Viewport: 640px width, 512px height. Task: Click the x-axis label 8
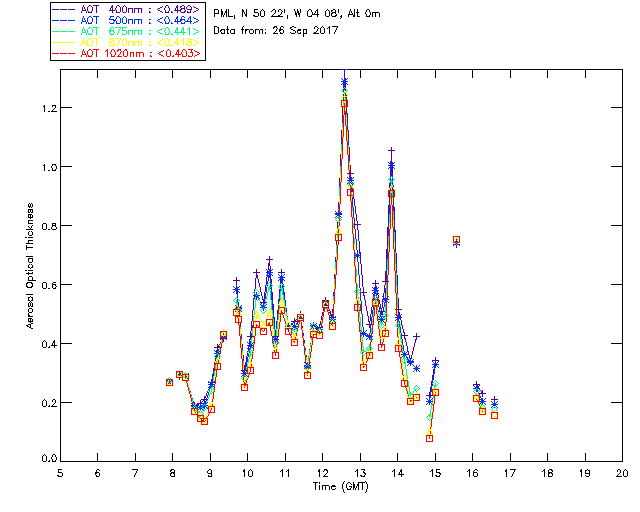click(173, 473)
